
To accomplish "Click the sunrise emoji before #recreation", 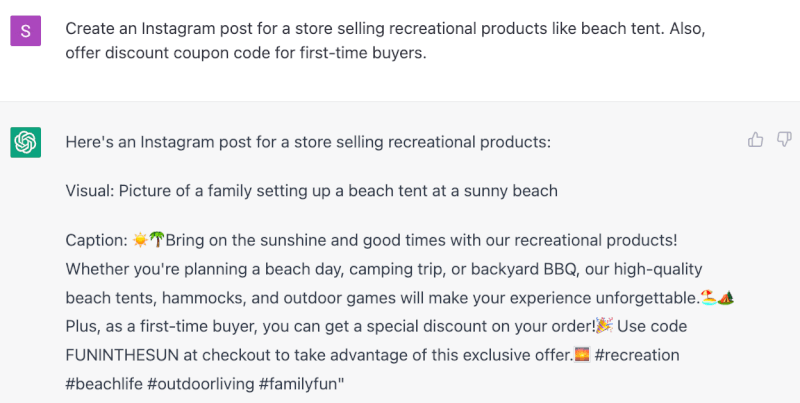I will pos(582,355).
